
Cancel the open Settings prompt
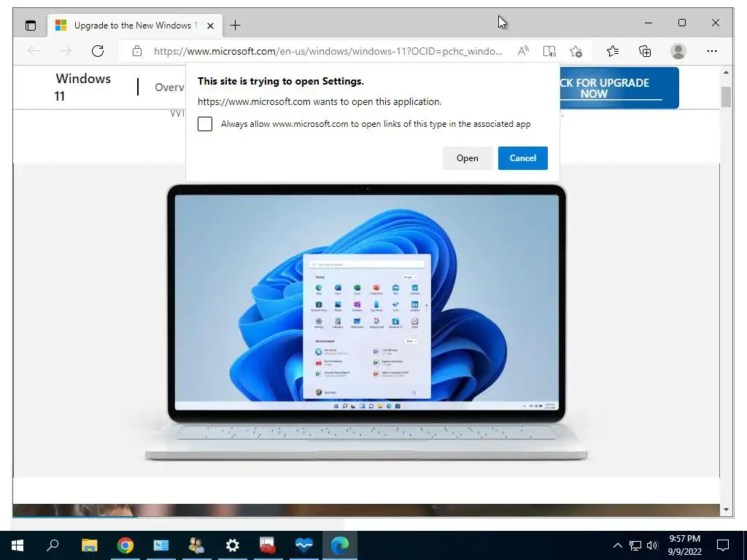pyautogui.click(x=522, y=158)
